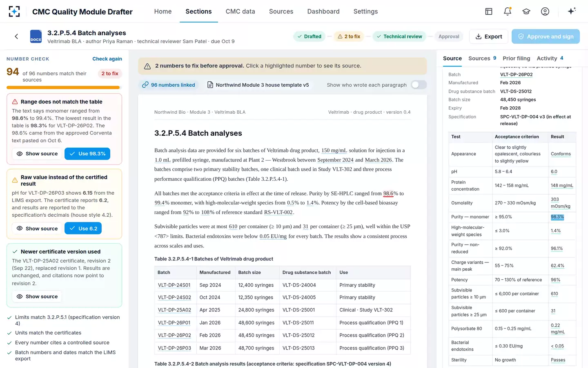Click warning icon on Raw value card

[15, 180]
